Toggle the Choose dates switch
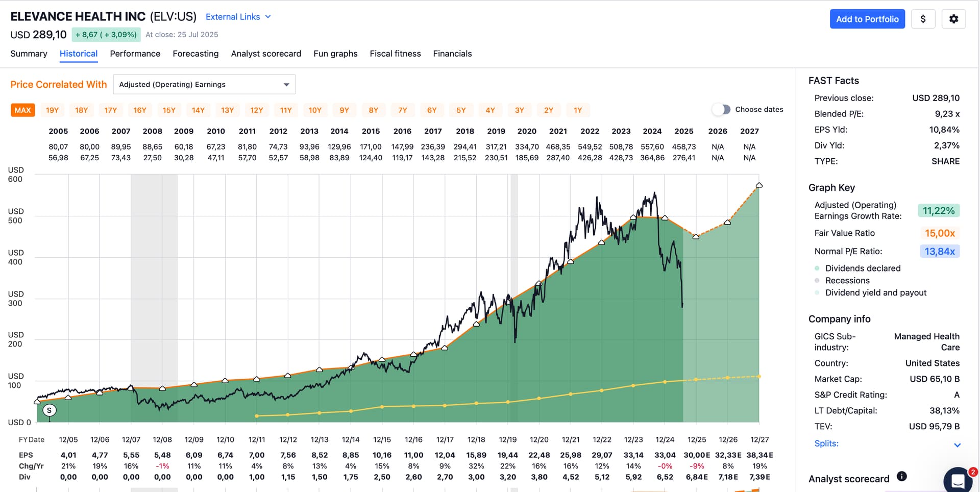 pyautogui.click(x=721, y=109)
